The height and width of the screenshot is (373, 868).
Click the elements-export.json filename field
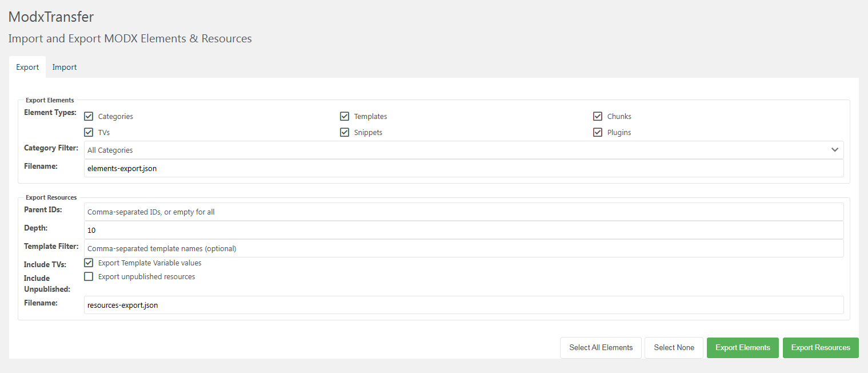(463, 168)
